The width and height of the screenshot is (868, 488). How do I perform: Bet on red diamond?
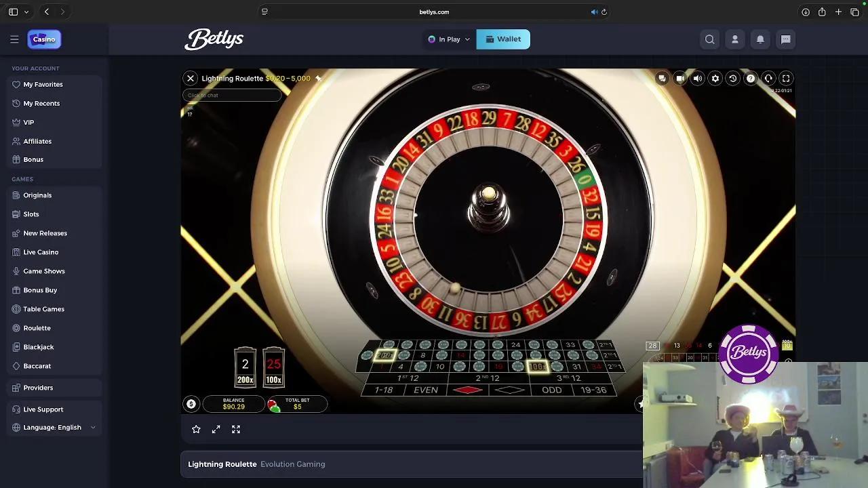pyautogui.click(x=468, y=390)
